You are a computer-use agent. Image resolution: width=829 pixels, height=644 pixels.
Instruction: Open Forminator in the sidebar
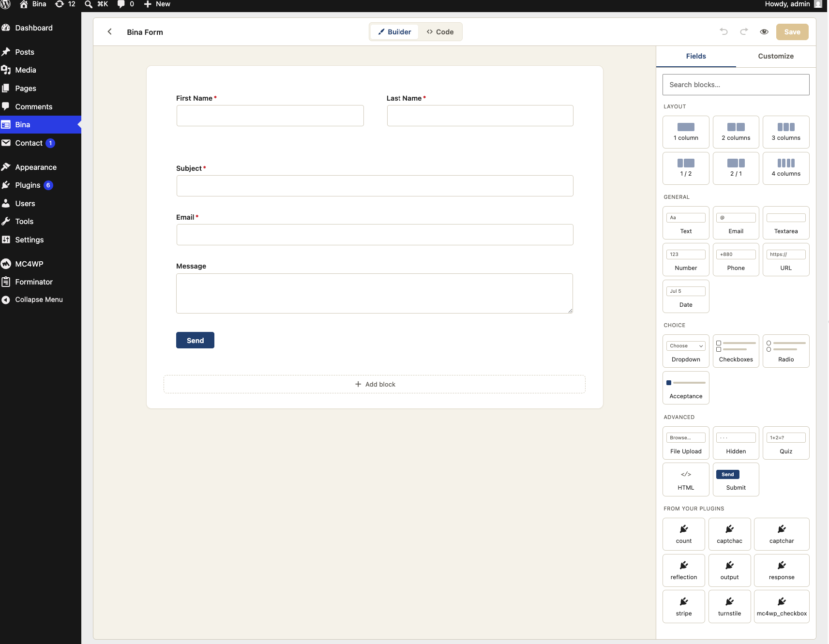pyautogui.click(x=41, y=282)
